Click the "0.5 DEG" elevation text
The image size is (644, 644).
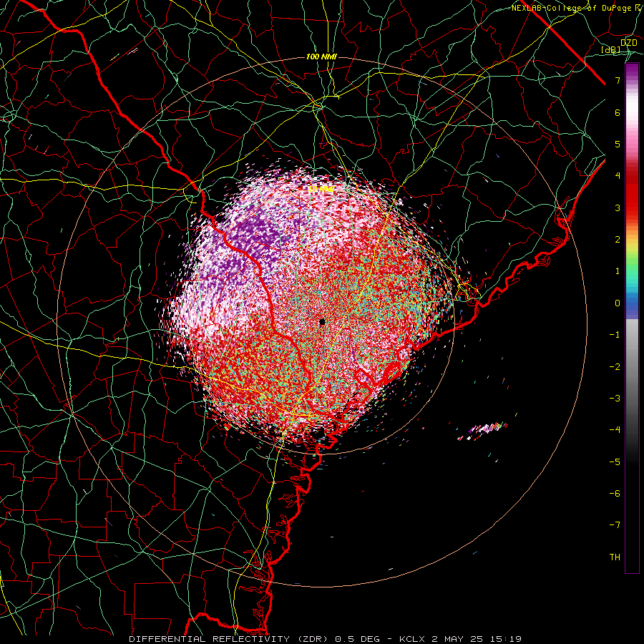[356, 639]
